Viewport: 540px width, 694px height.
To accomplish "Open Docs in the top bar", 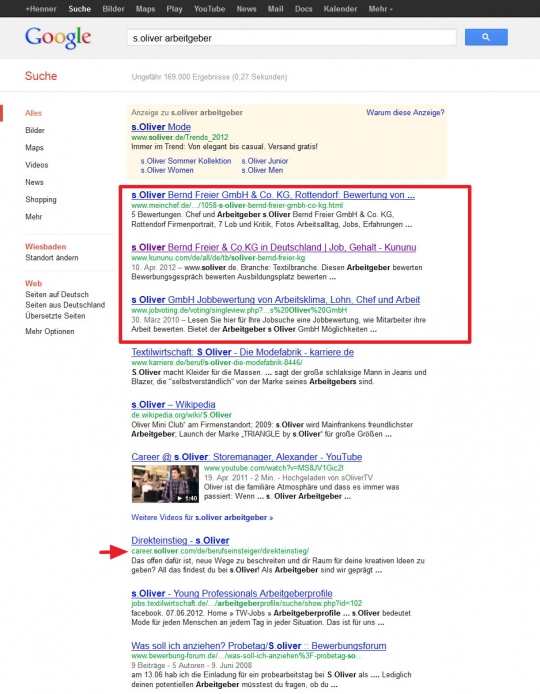I will [x=304, y=9].
